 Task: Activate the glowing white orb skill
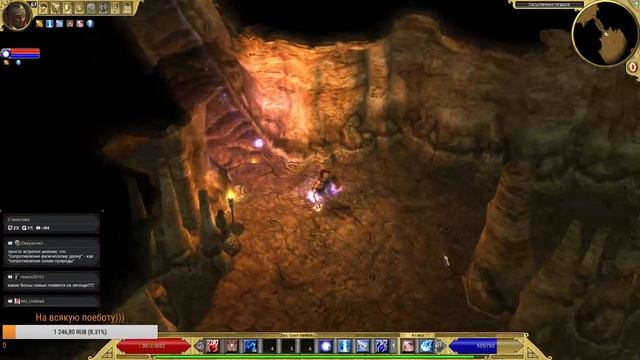326,346
